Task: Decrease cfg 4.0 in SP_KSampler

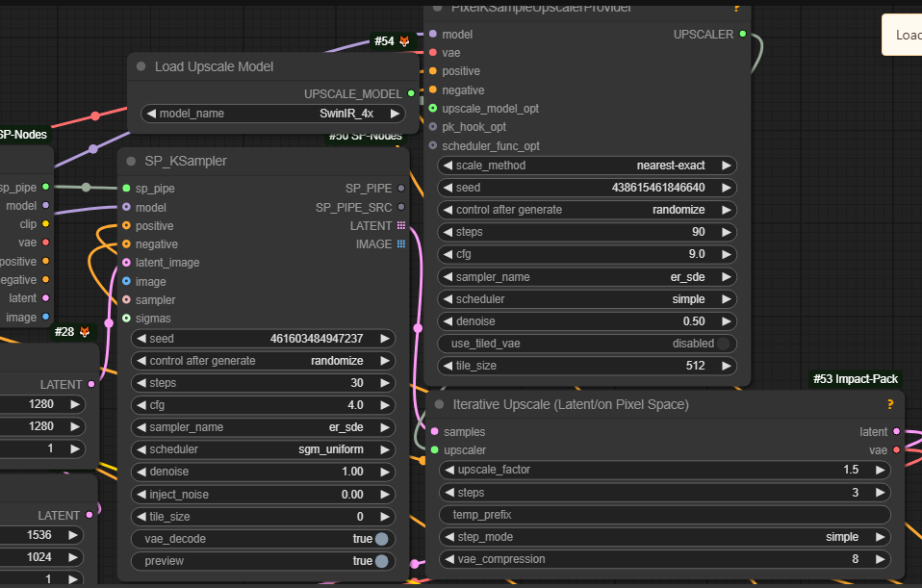Action: tap(141, 405)
